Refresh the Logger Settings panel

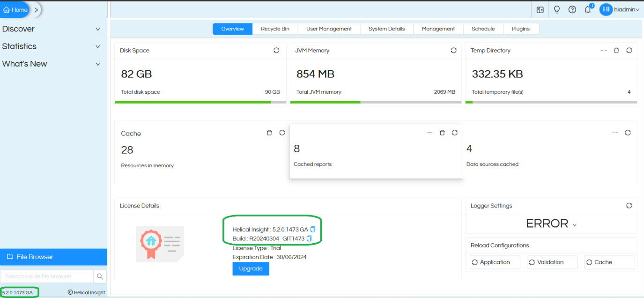[x=629, y=206]
